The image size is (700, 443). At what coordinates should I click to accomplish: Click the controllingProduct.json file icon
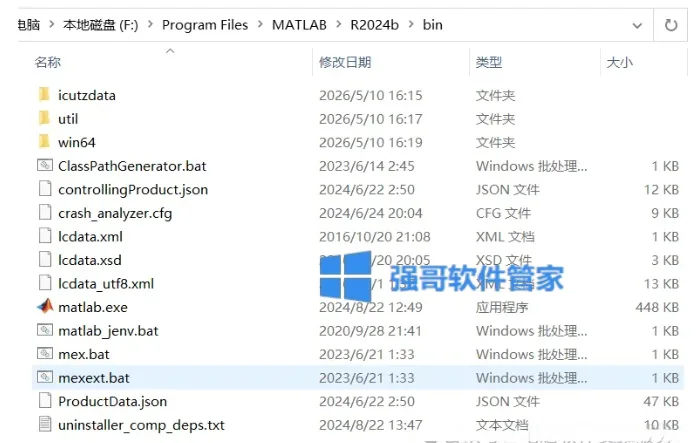(45, 189)
